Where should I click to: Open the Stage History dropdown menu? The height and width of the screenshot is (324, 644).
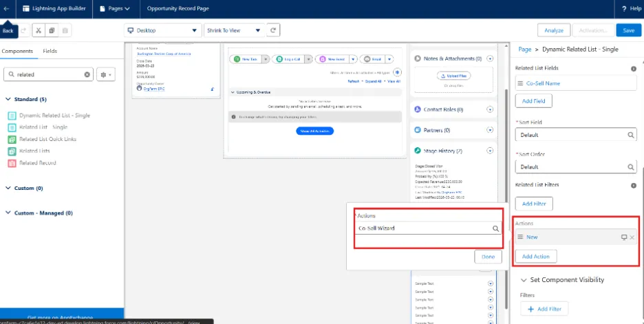point(490,151)
